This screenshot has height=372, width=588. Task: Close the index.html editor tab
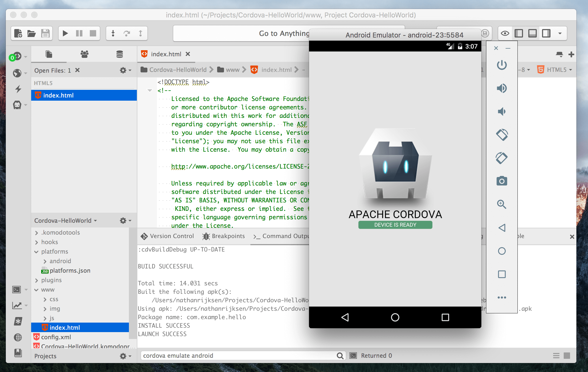coord(188,54)
